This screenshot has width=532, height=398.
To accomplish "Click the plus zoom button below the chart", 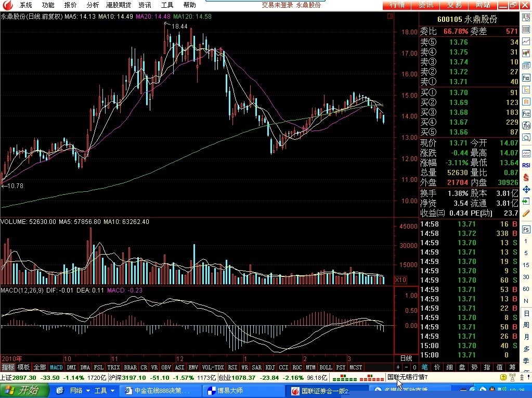I will (398, 367).
